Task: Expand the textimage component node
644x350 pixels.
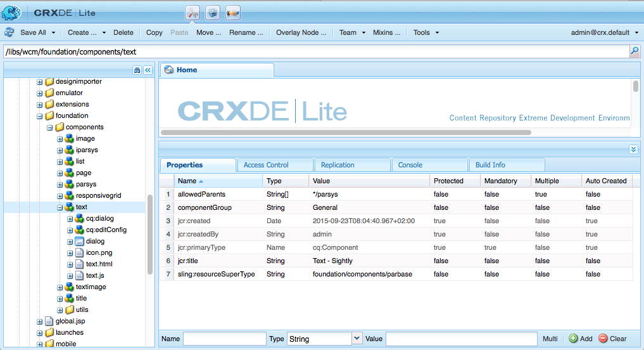Action: 60,287
